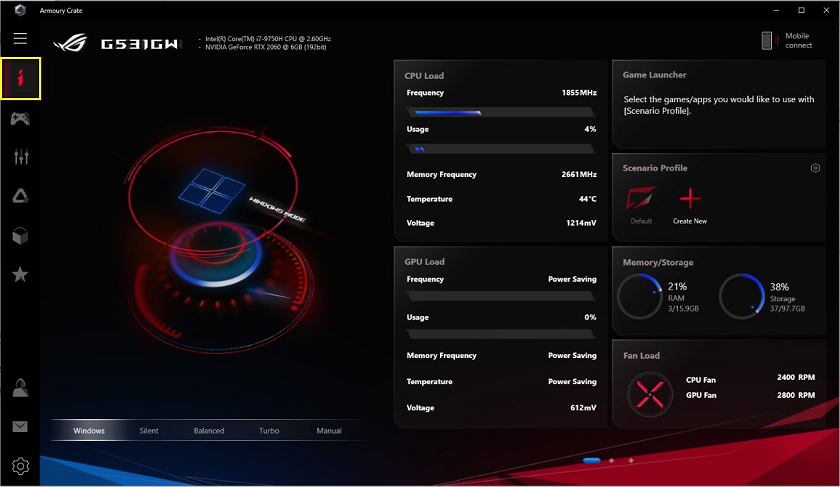
Task: Switch to Balanced performance mode
Action: coord(209,431)
